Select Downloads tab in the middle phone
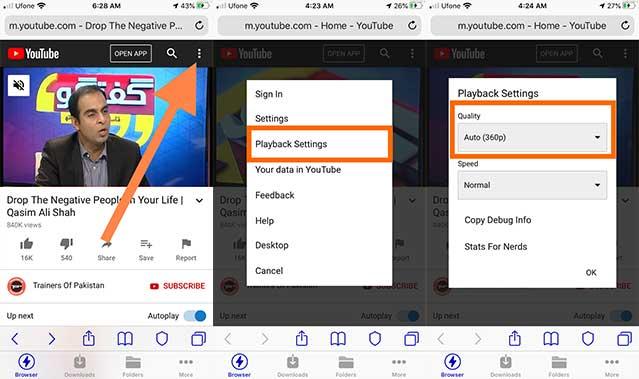Screen dimensions: 639x379 click(293, 366)
